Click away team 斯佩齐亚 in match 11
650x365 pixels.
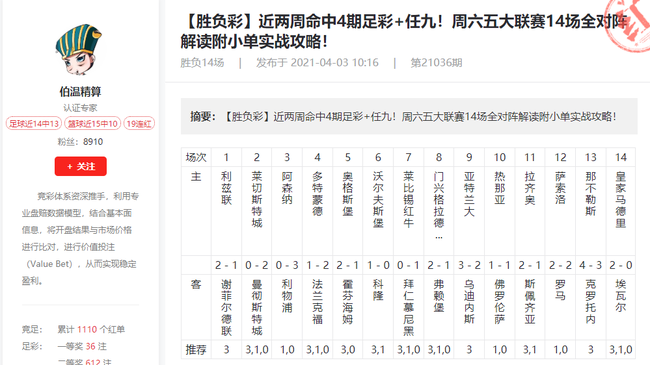pos(530,302)
